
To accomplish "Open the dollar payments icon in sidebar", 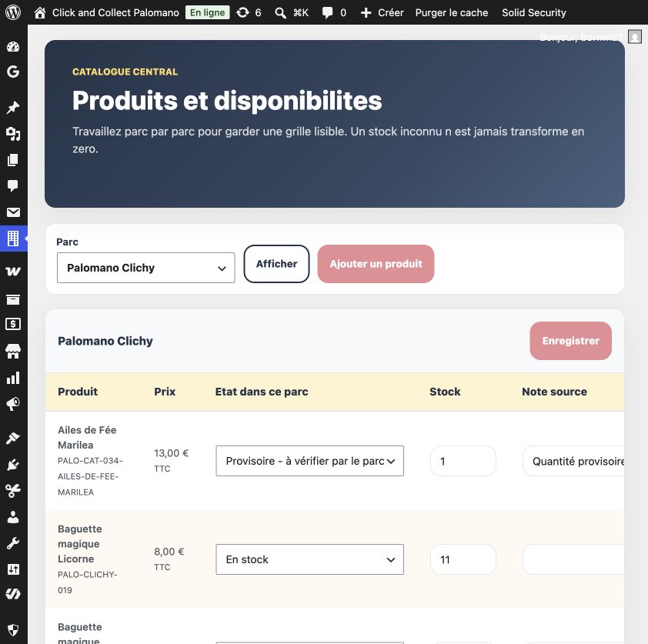I will pos(13,324).
